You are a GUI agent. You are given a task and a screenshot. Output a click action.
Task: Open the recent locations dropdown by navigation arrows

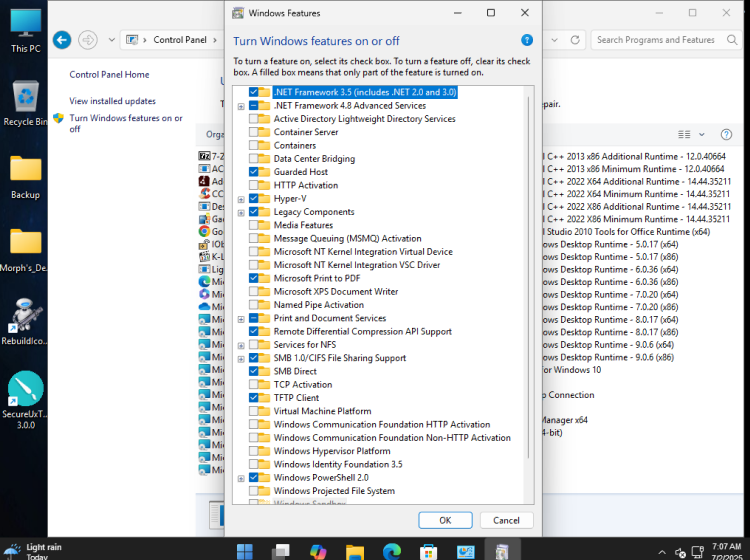[x=111, y=40]
